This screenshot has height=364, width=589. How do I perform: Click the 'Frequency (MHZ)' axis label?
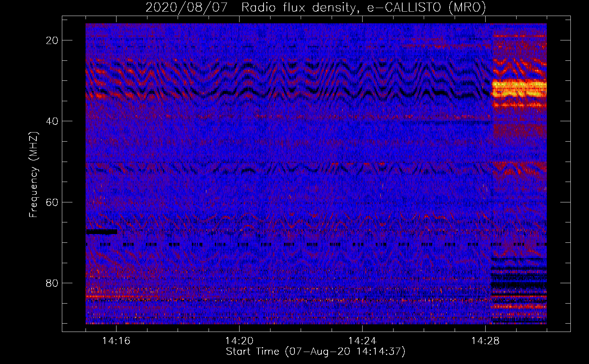pos(33,175)
